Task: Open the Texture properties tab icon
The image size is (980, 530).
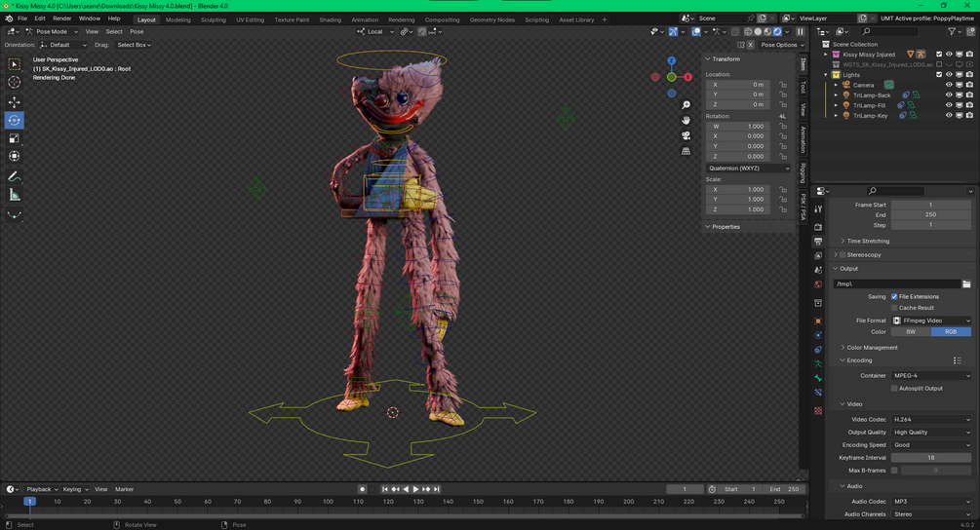Action: tap(818, 411)
